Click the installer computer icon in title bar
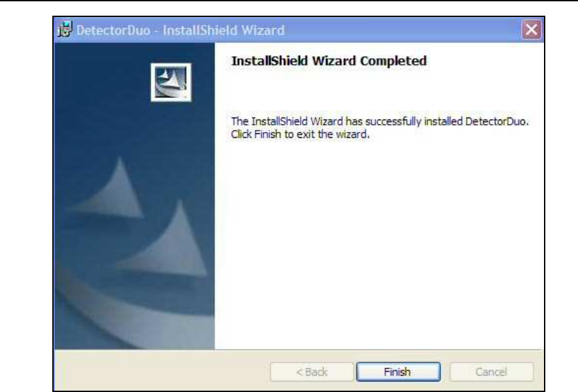The image size is (578, 392). (x=65, y=29)
